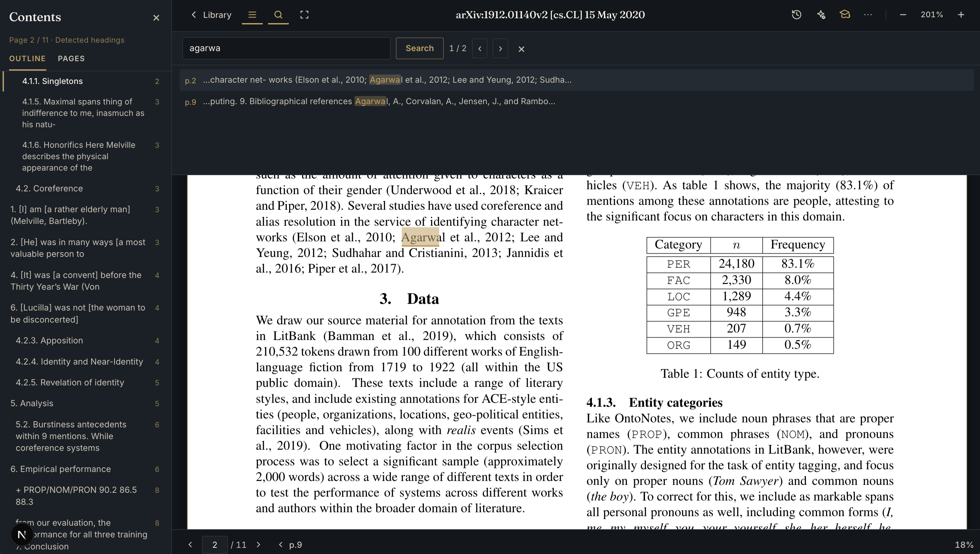The height and width of the screenshot is (554, 980).
Task: Click the 1 / 2 match counter
Action: click(x=457, y=48)
